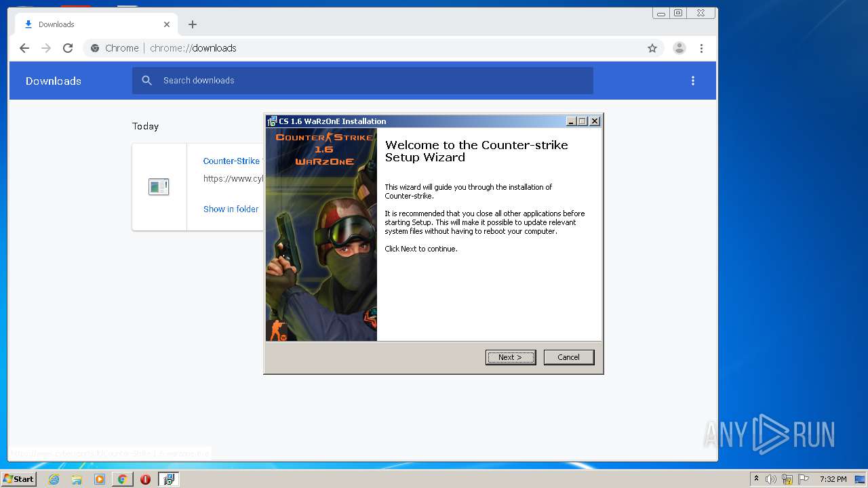Viewport: 868px width, 488px height.
Task: Click the Chrome site info icon in the address bar
Action: tap(95, 48)
